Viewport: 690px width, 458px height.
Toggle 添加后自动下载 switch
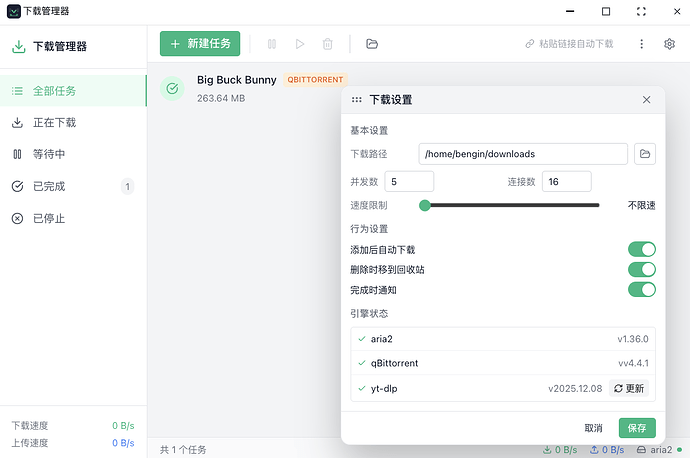(x=641, y=249)
